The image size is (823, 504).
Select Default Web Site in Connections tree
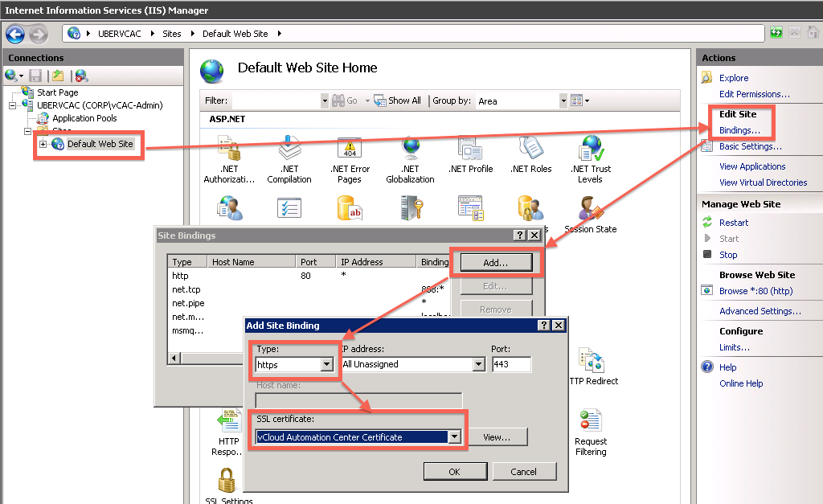tap(100, 144)
